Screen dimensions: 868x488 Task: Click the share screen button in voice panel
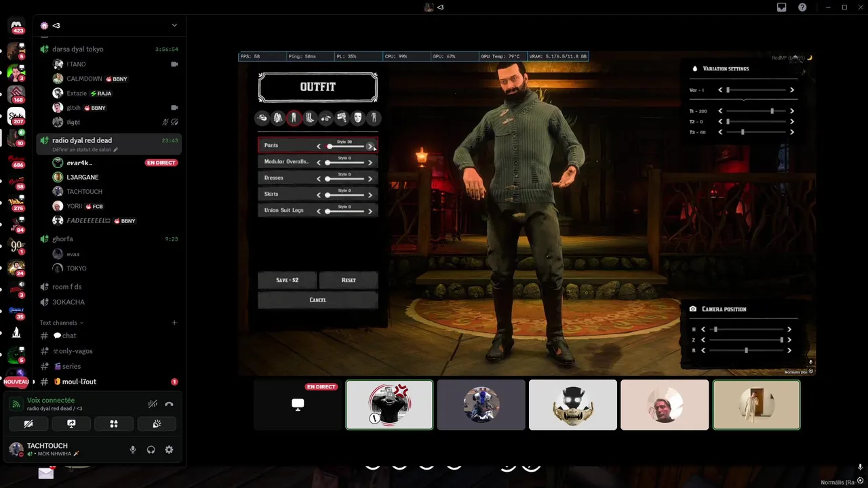click(x=71, y=424)
